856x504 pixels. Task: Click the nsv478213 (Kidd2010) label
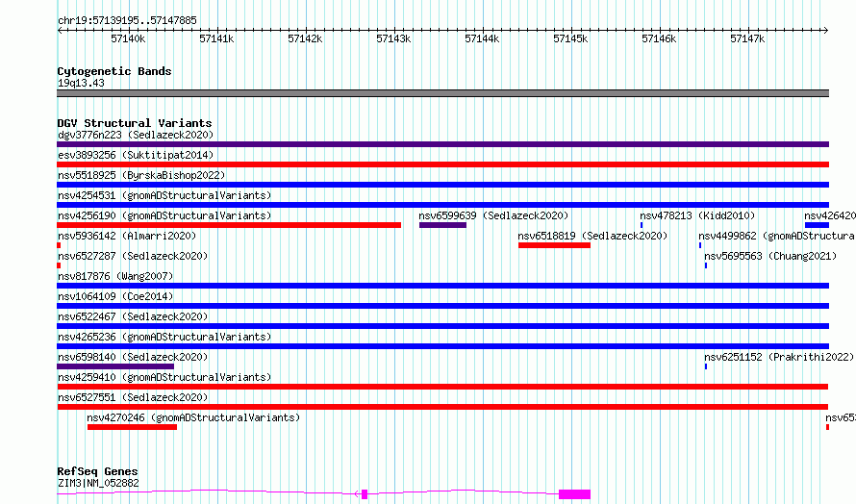click(x=697, y=215)
